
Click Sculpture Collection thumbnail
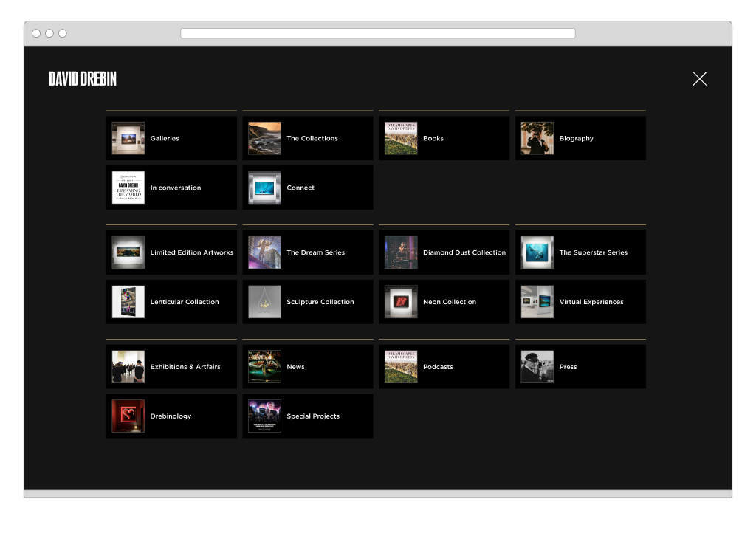click(265, 302)
